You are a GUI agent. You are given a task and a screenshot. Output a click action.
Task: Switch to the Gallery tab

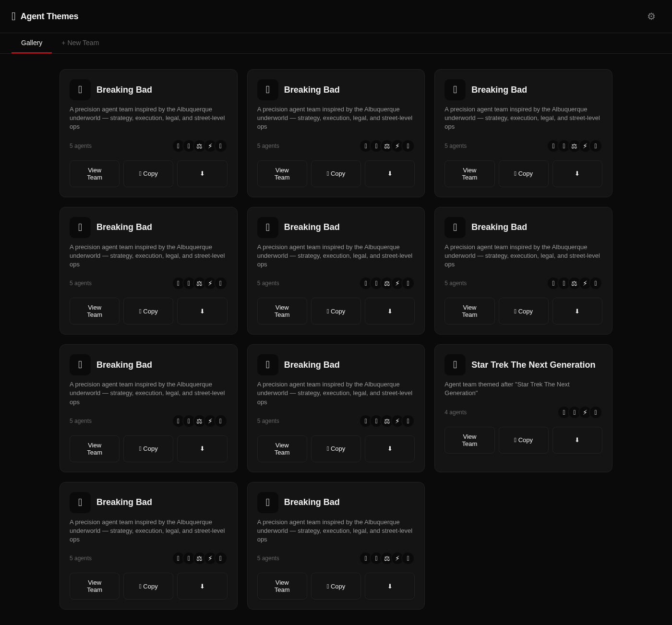pyautogui.click(x=32, y=43)
